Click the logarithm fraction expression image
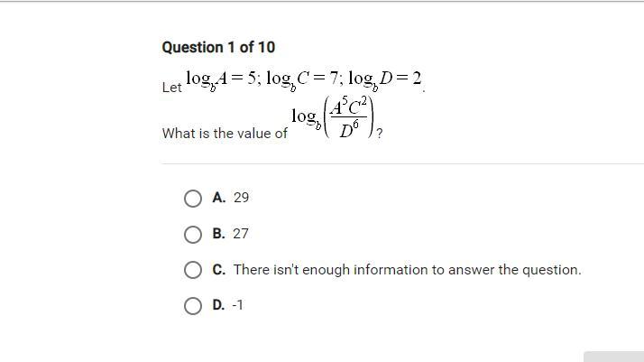Viewport: 644px width, 362px height. click(333, 116)
